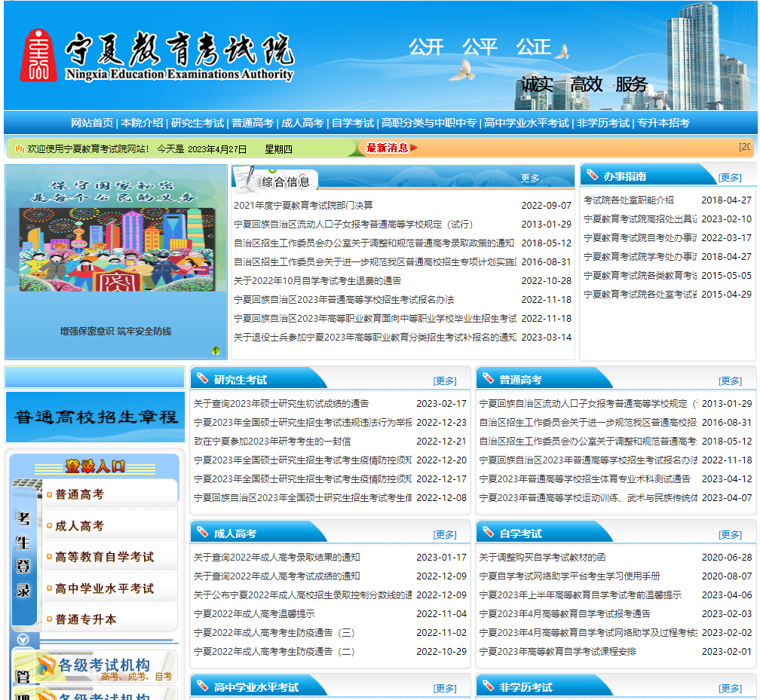
Task: Open 高职分类与中职中专 navigation item
Action: pos(429,123)
